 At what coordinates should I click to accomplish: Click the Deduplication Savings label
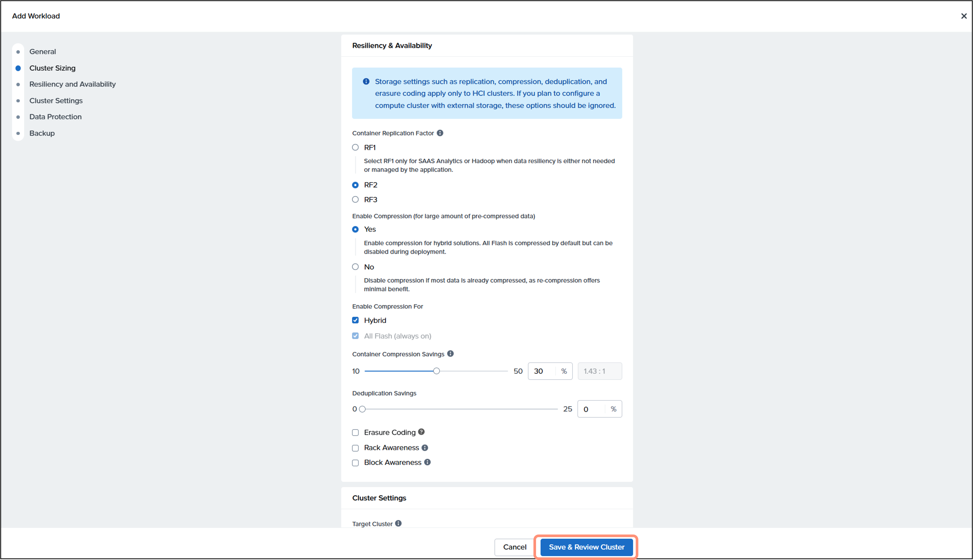point(384,393)
